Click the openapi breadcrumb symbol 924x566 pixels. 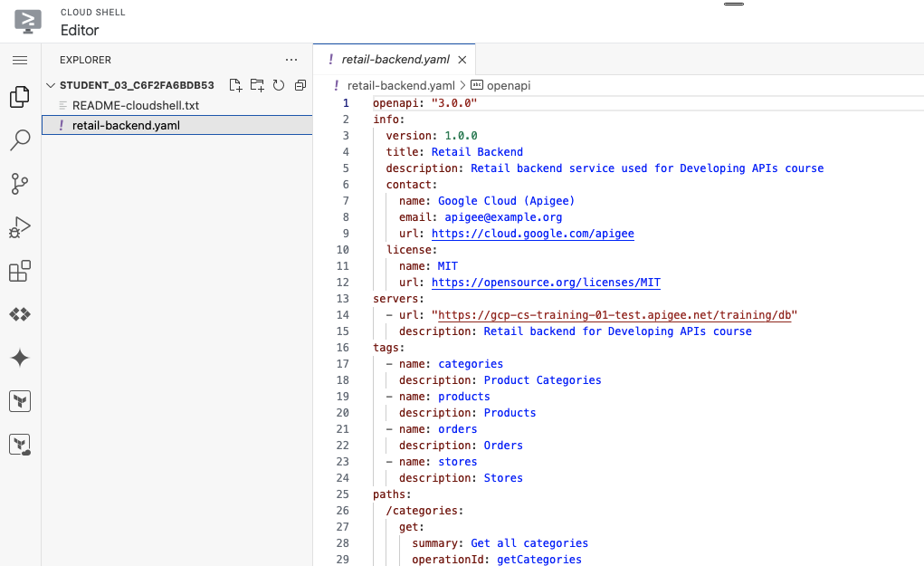pos(500,85)
